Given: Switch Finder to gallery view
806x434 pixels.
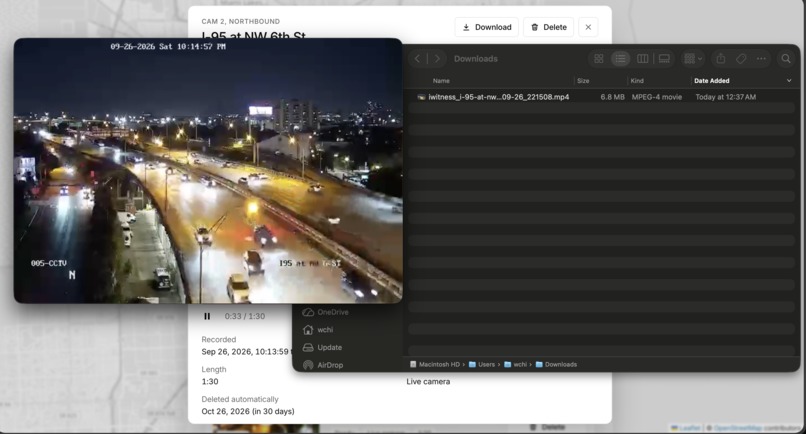Looking at the screenshot, I should pos(664,59).
